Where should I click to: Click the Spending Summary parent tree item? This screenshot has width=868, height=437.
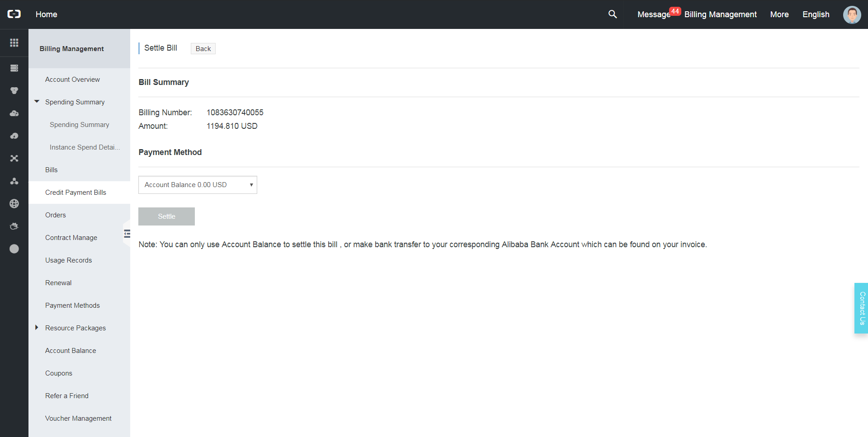(75, 102)
